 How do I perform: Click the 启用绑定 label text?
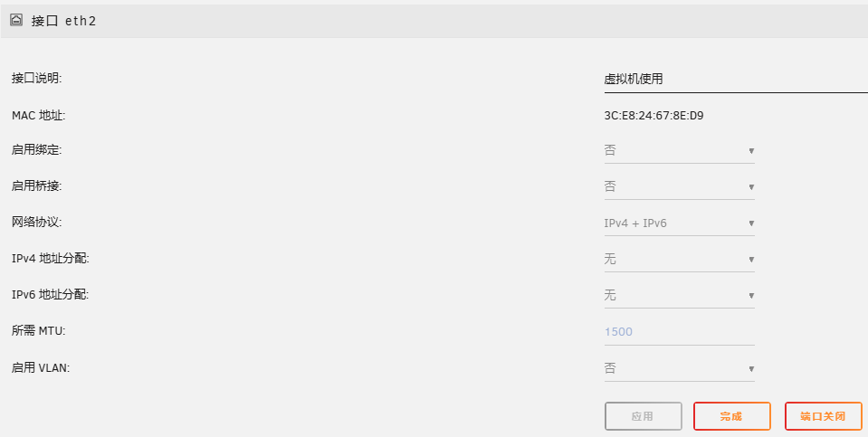pos(36,149)
